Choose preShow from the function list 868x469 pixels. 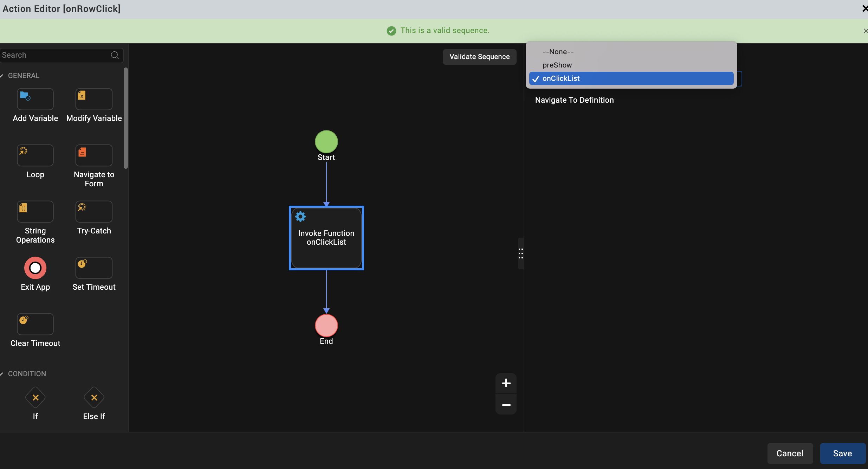[x=557, y=65]
